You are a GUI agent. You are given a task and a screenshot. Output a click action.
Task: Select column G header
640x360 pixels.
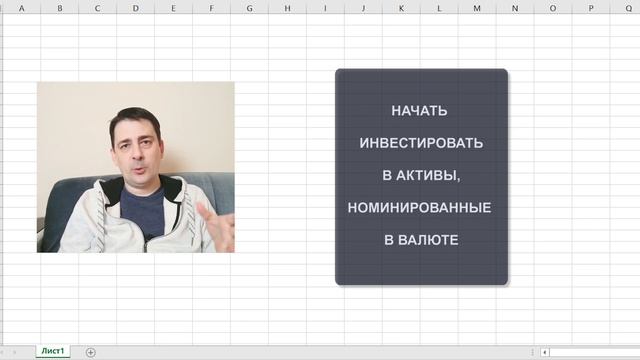249,8
